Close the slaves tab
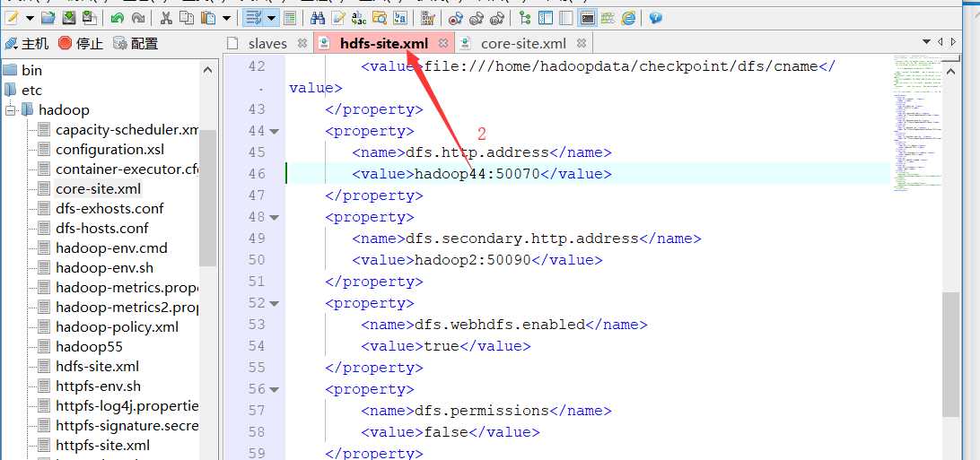The width and height of the screenshot is (980, 460). coord(302,44)
